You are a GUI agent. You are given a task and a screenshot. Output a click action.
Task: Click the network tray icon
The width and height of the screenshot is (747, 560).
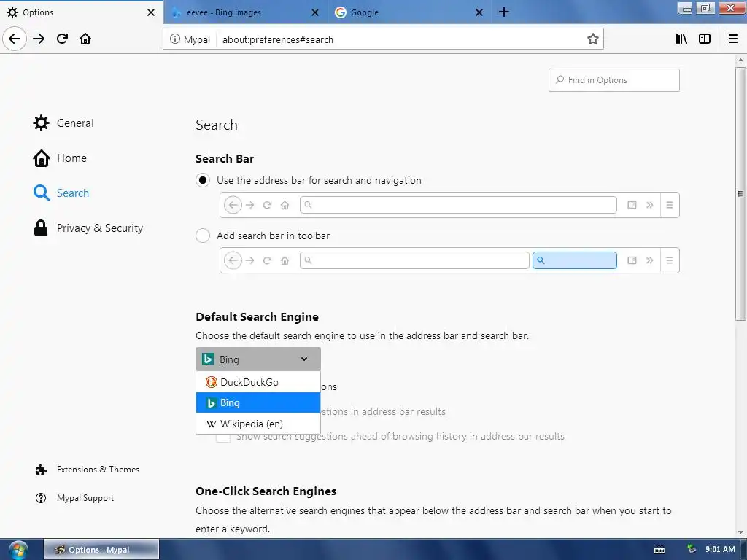coord(692,549)
